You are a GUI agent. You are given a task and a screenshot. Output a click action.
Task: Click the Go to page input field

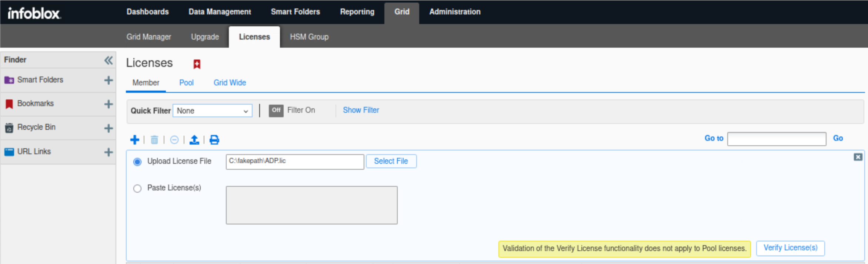pyautogui.click(x=777, y=139)
